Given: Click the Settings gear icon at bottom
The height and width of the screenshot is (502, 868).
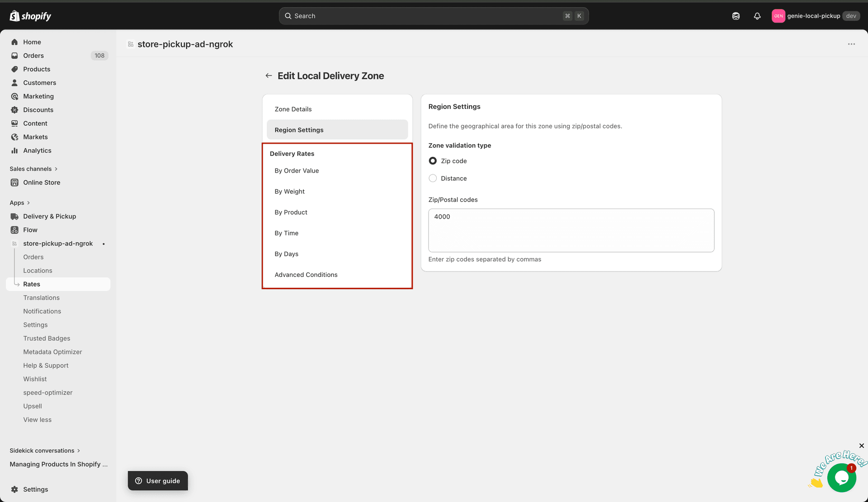Looking at the screenshot, I should coord(14,489).
